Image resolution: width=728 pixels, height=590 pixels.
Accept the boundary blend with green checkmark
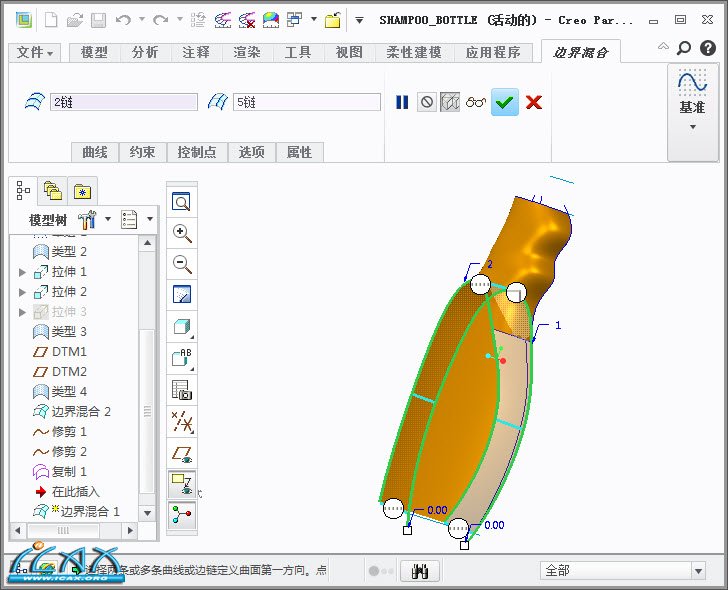point(505,102)
